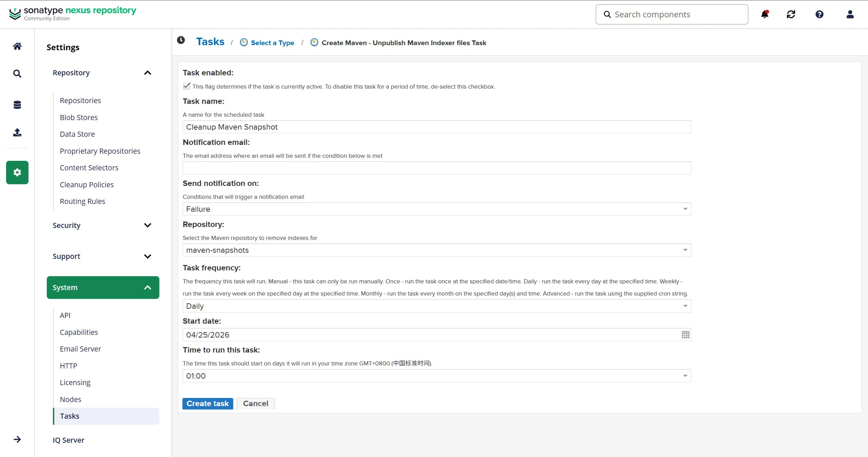Go back via Tasks breadcrumb link
868x457 pixels.
pyautogui.click(x=210, y=42)
